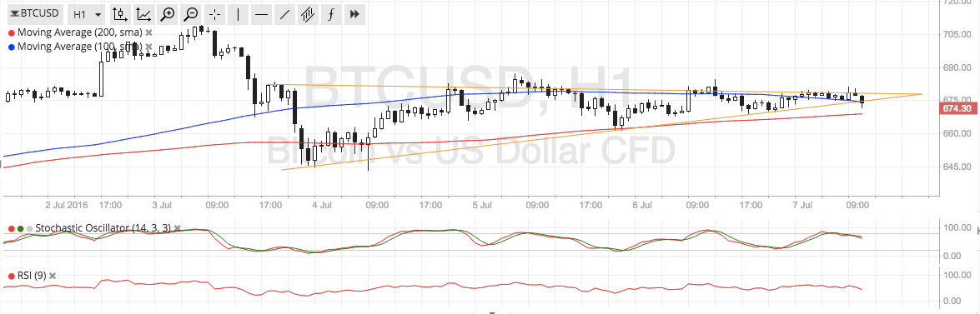
Task: Click the current price tag 674.30
Action: click(960, 108)
